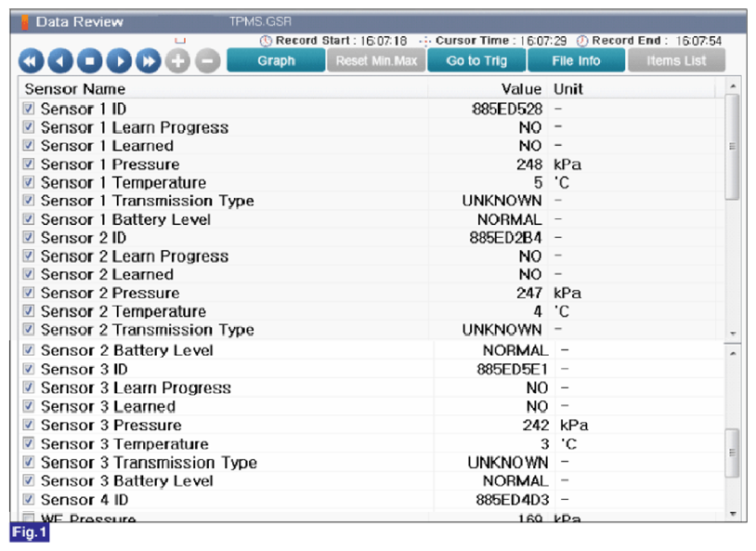The image size is (756, 551).
Task: Click the lower list's scrollbar thumb
Action: point(733,453)
